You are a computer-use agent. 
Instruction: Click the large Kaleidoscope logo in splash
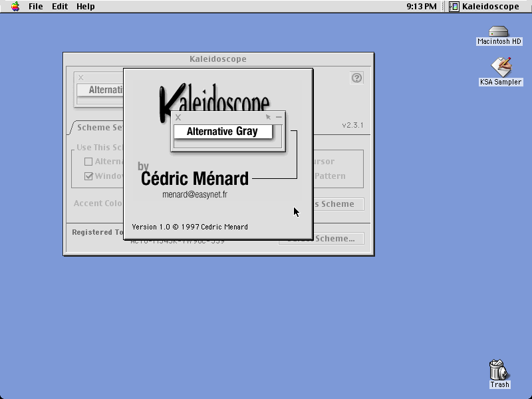[x=214, y=98]
